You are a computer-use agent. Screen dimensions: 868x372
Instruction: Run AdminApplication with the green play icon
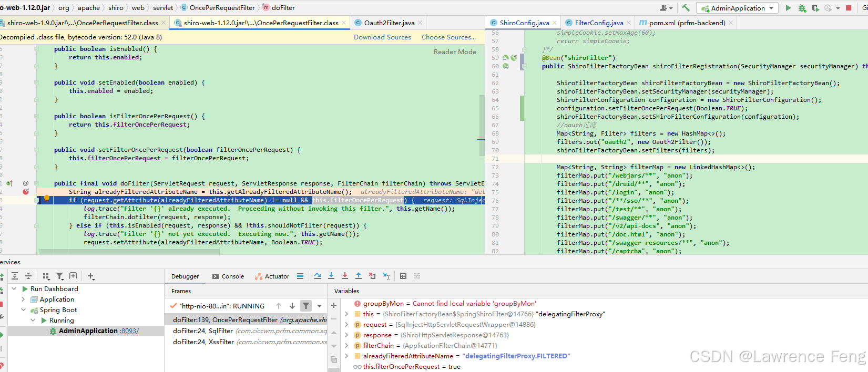coord(788,8)
